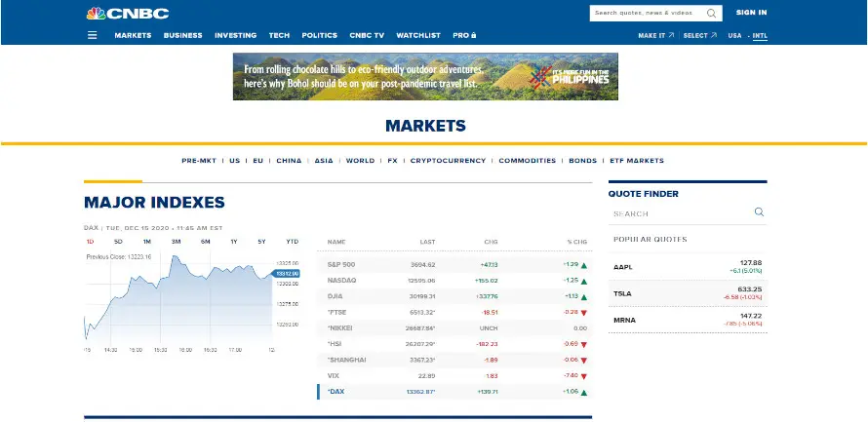The image size is (868, 422).
Task: Go to the CRYPTOCURRENCY section
Action: point(448,161)
